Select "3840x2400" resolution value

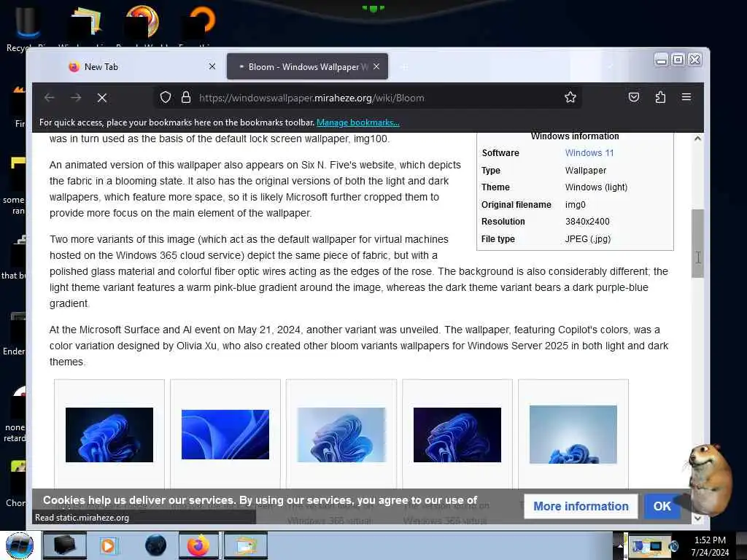tap(587, 222)
